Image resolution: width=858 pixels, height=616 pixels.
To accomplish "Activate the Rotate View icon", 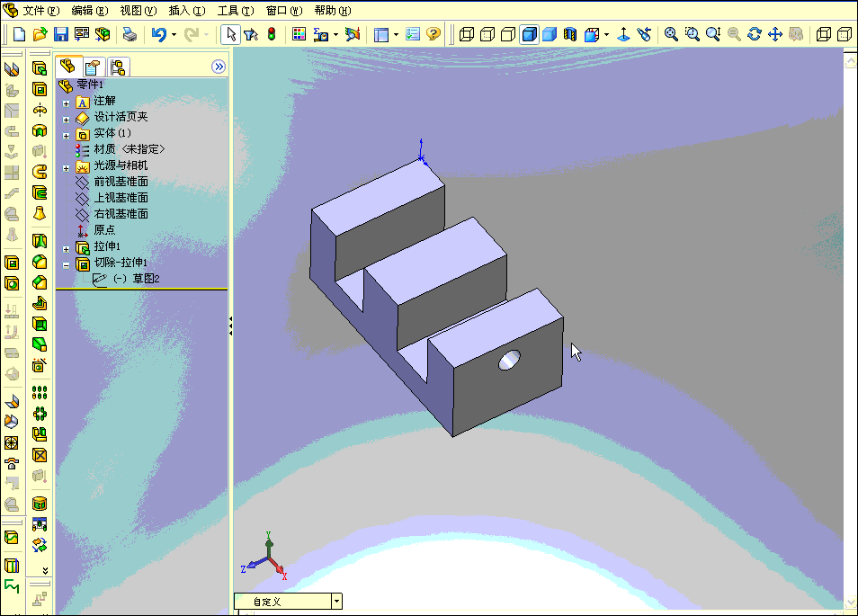I will pyautogui.click(x=755, y=34).
